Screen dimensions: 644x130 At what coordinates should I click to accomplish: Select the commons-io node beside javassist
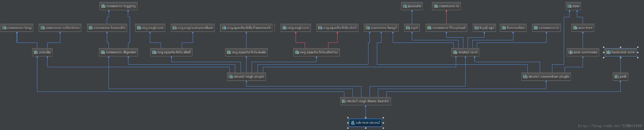click(x=447, y=6)
